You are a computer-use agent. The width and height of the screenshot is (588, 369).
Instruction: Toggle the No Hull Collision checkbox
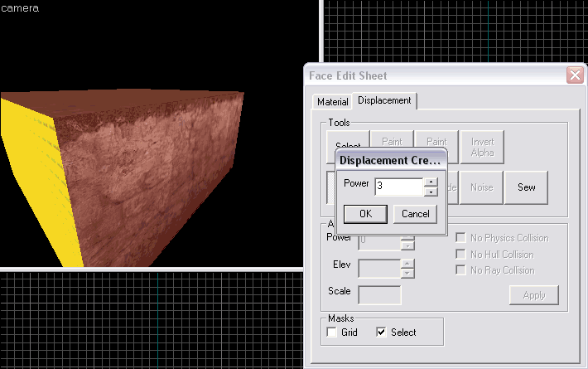[461, 255]
